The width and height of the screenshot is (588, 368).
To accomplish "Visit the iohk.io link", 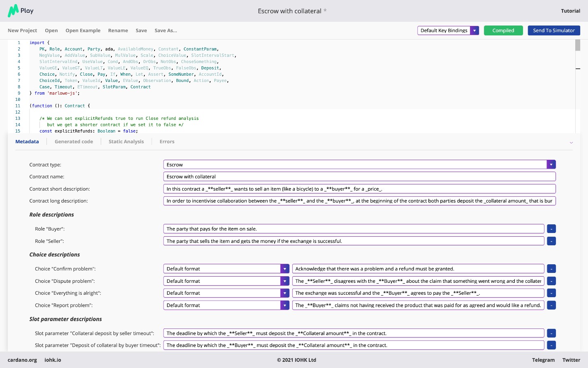I will point(53,360).
